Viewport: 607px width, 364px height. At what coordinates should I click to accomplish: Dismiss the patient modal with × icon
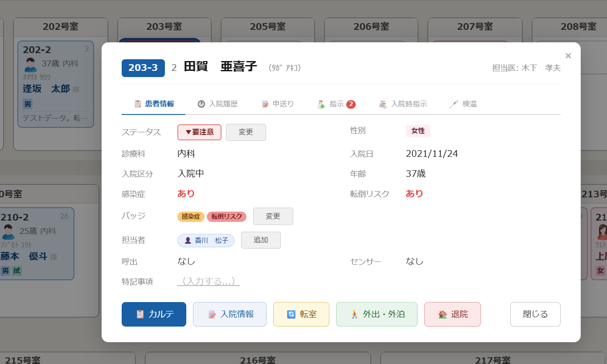coord(568,56)
